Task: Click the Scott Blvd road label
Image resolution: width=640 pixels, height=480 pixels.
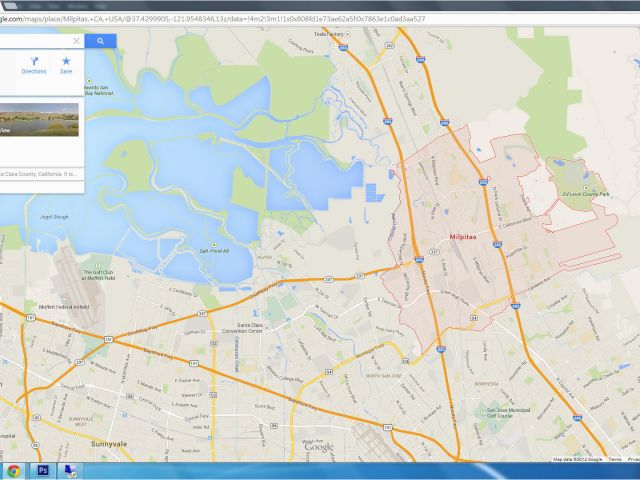Action: (x=264, y=407)
